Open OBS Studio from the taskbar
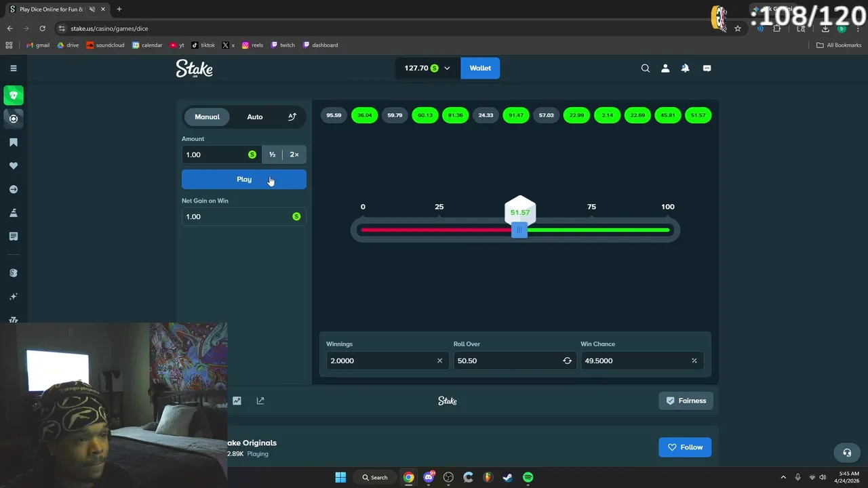 448,477
